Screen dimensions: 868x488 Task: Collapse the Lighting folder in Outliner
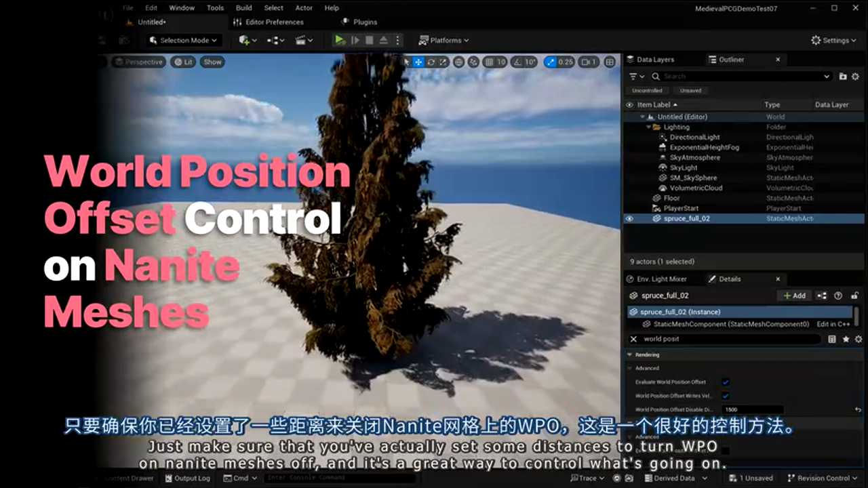(x=649, y=127)
